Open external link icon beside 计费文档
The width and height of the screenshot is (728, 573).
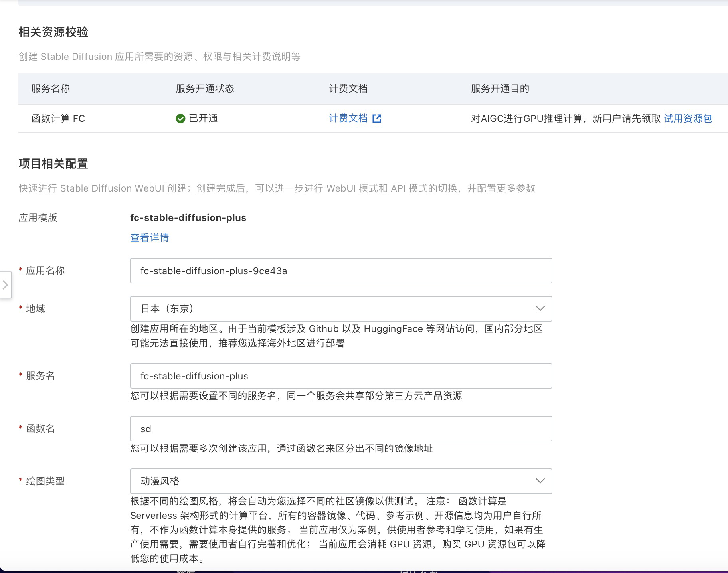click(377, 119)
